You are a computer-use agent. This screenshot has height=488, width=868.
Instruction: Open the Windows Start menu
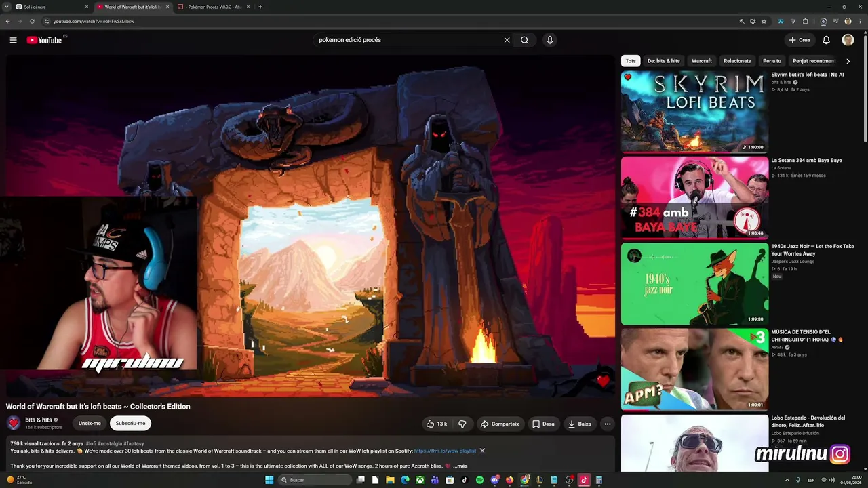(269, 480)
